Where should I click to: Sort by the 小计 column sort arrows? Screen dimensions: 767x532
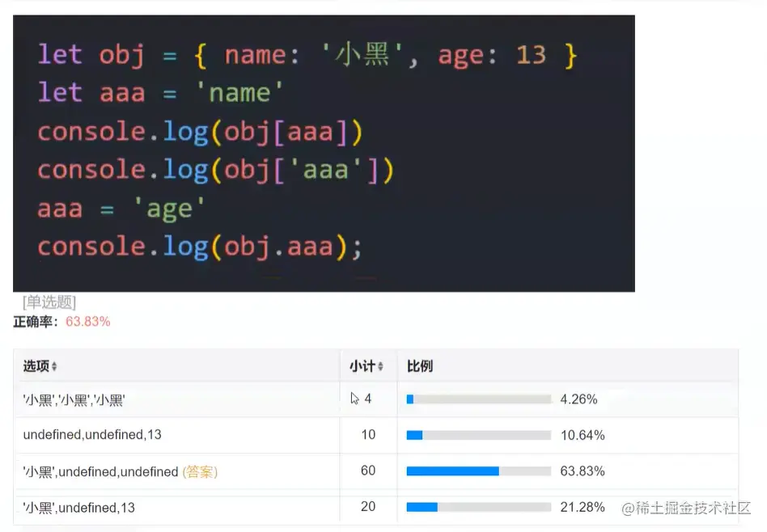tap(380, 366)
